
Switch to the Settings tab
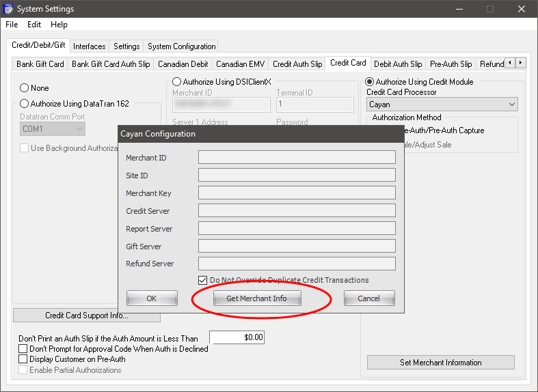coord(126,46)
